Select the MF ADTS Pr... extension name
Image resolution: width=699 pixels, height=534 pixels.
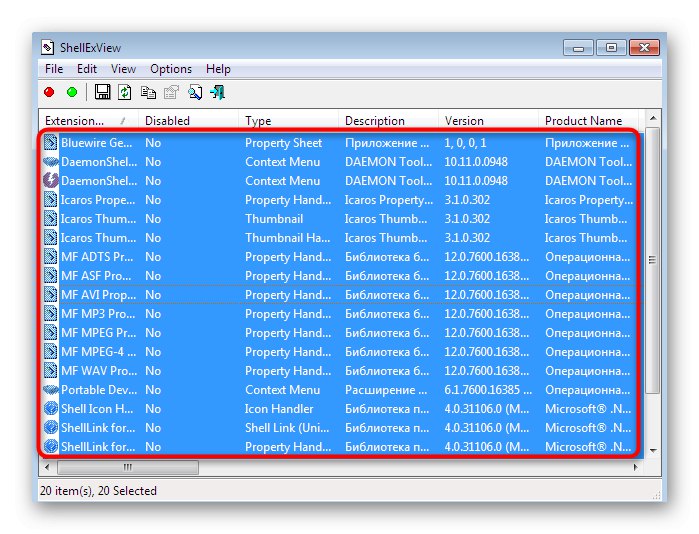(x=97, y=257)
